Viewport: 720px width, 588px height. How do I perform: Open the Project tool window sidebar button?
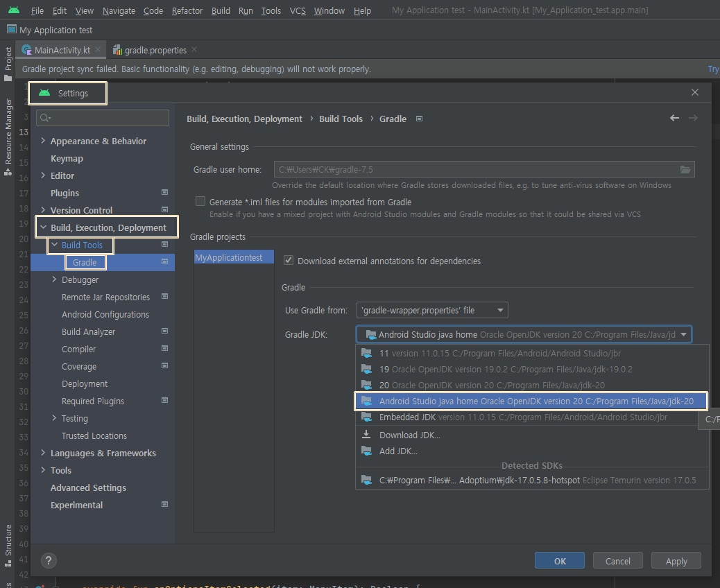[8, 64]
